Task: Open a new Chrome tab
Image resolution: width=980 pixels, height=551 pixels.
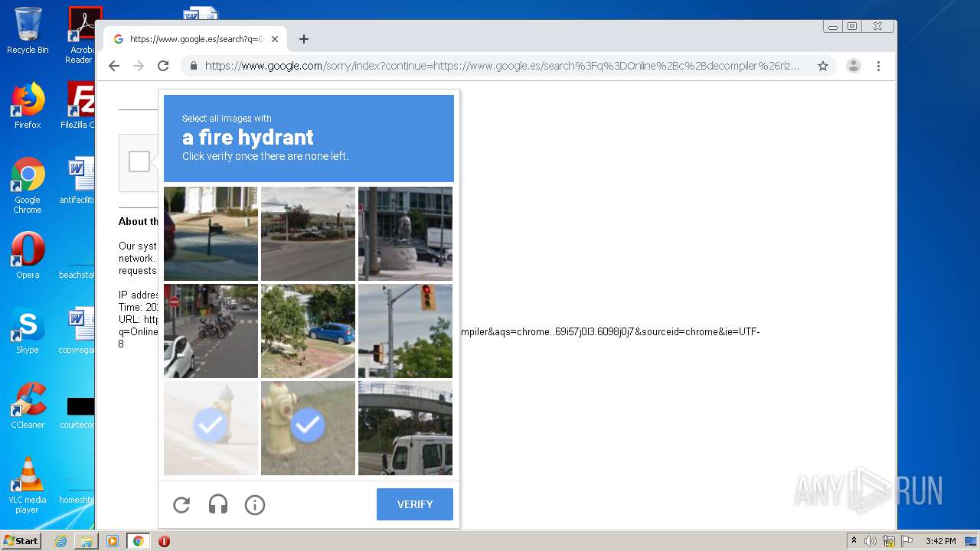Action: coord(304,39)
